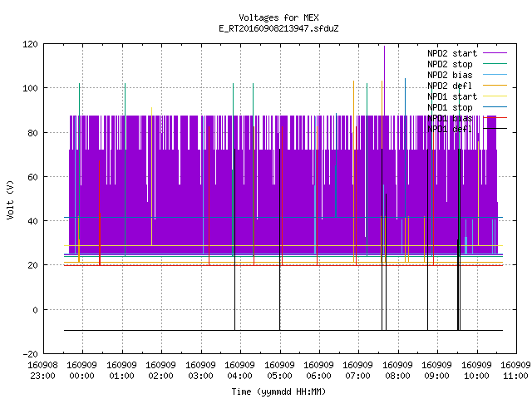532x399 pixels.
Task: Click the 'Voltages for MEX' chart title
Action: tap(278, 17)
